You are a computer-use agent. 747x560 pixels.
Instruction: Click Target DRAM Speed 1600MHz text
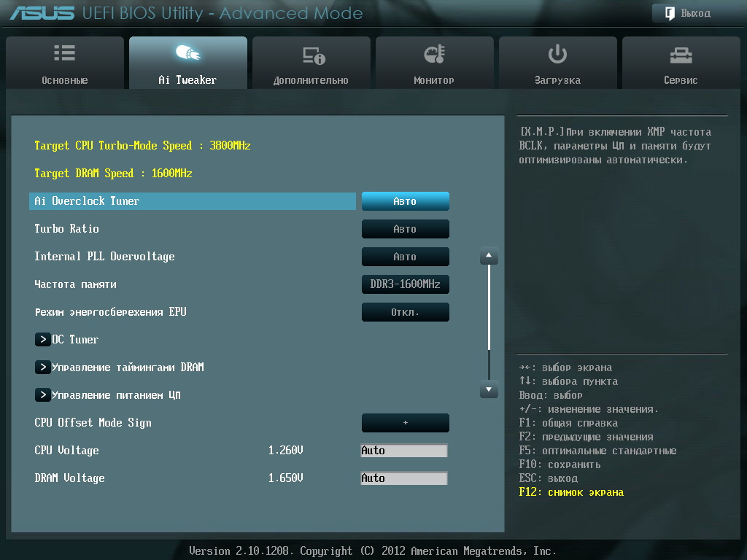click(113, 174)
